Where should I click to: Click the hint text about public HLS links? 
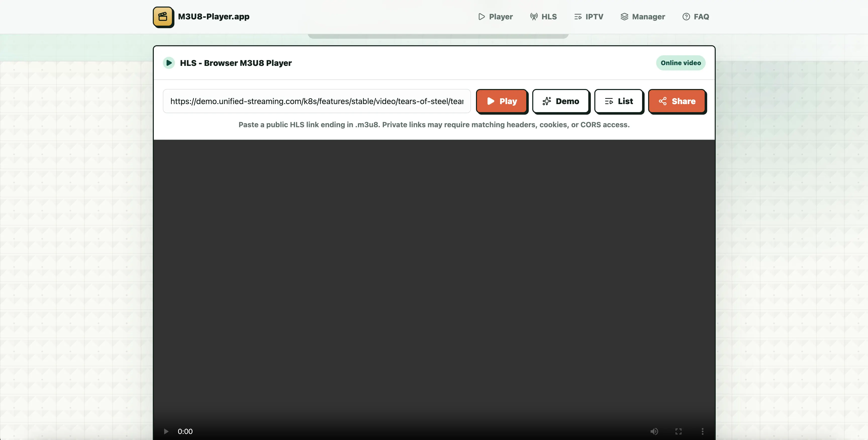(x=434, y=125)
